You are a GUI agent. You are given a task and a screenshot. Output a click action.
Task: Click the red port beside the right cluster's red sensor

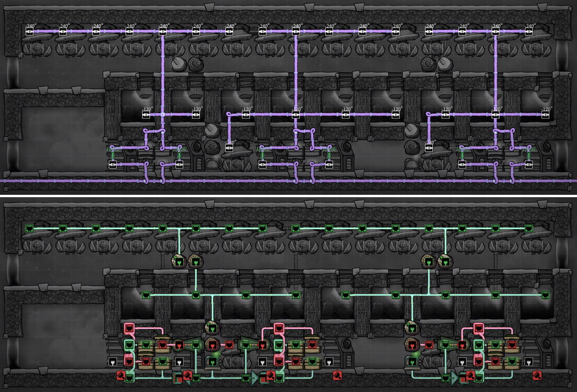(429, 345)
